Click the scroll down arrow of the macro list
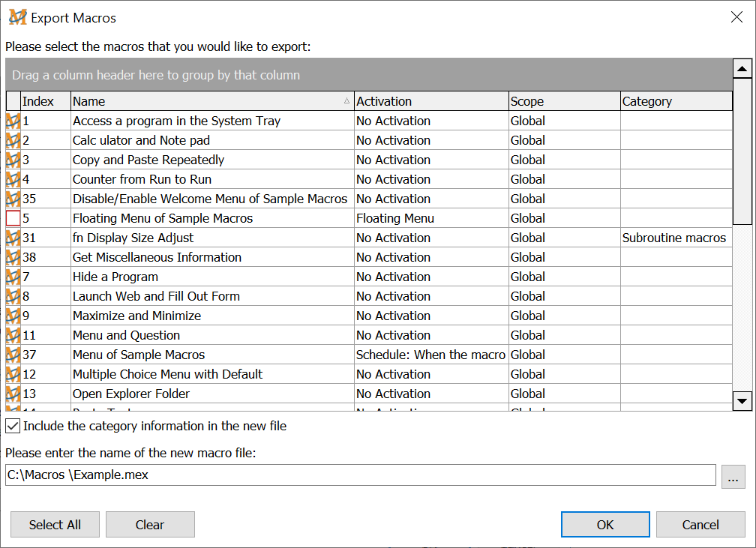 (x=742, y=401)
